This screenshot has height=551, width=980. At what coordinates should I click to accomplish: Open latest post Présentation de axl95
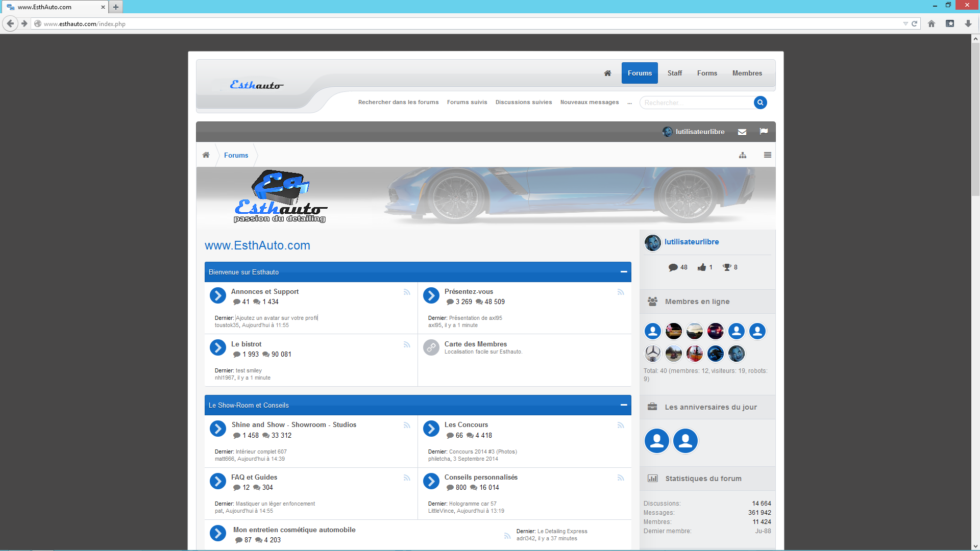point(476,318)
